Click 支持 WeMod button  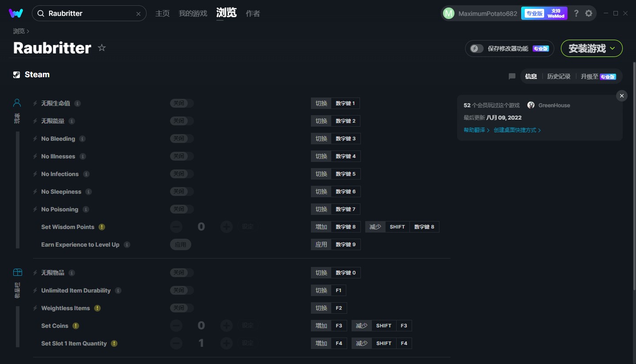coord(556,13)
